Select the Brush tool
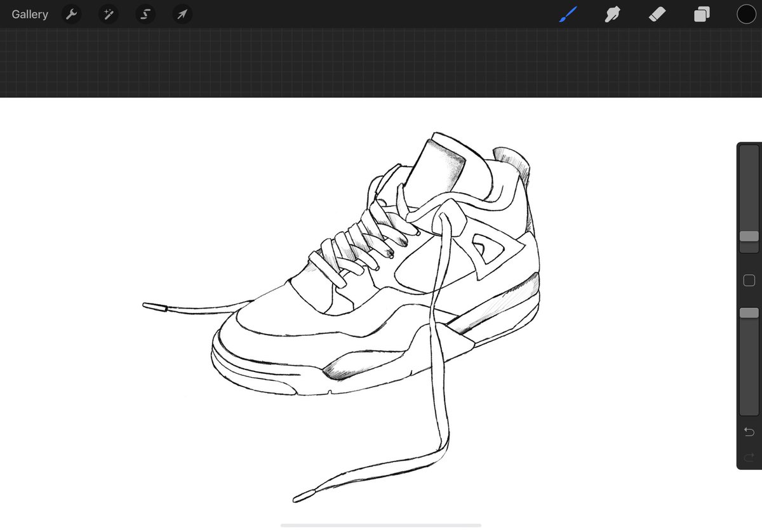762x532 pixels. click(568, 15)
